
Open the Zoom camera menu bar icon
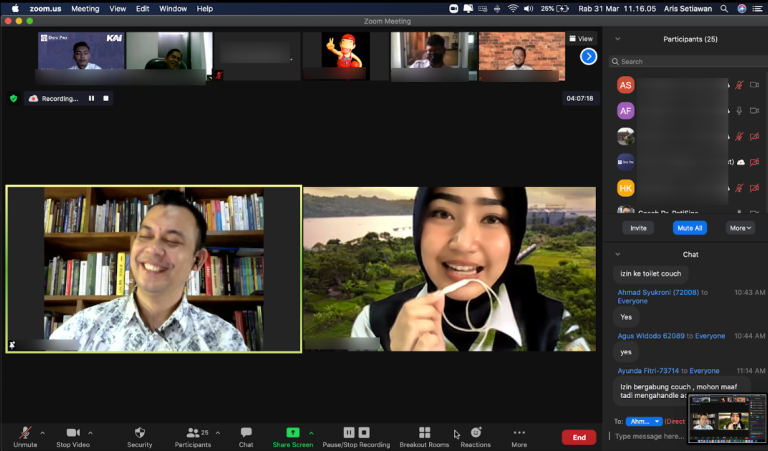[454, 8]
